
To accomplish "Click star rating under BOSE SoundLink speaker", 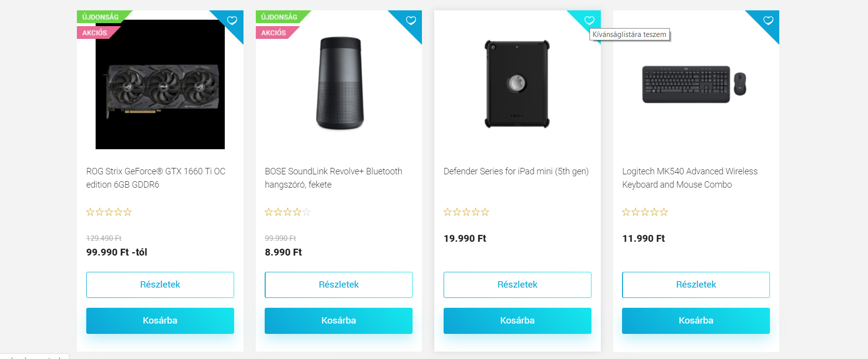I will pyautogui.click(x=288, y=212).
